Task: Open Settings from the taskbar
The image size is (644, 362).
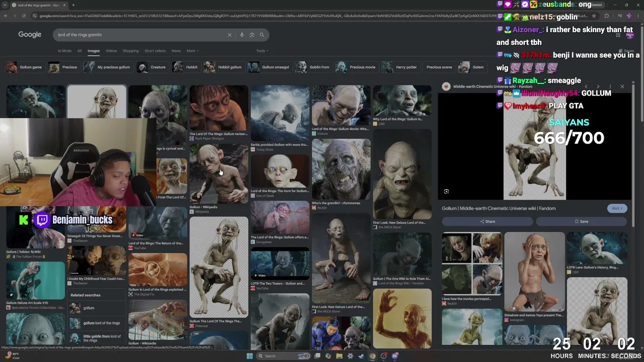Action: 350,356
